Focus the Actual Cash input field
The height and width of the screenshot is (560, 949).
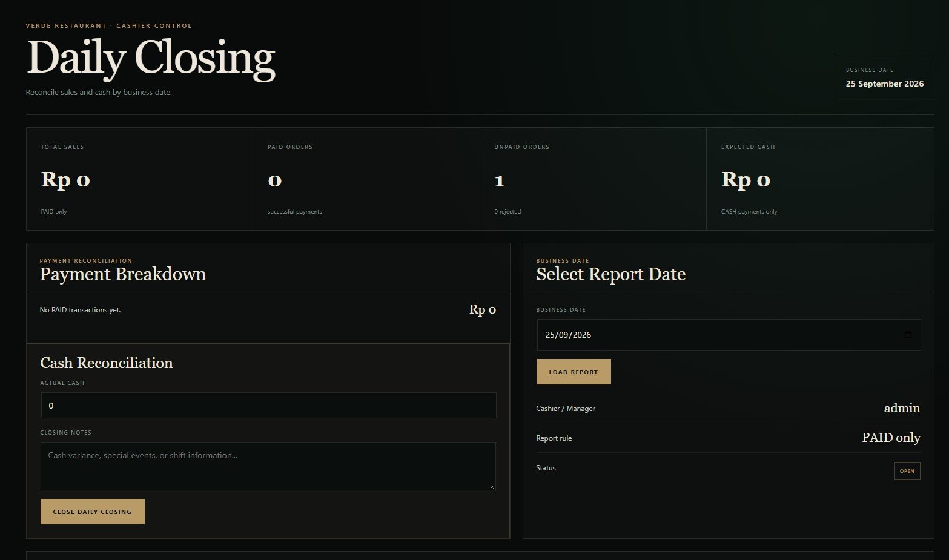pyautogui.click(x=268, y=406)
